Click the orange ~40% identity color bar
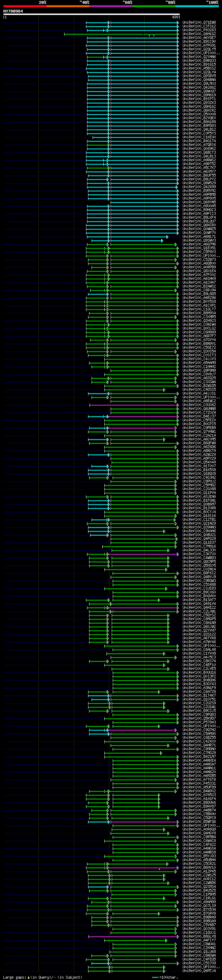 pos(68,6)
